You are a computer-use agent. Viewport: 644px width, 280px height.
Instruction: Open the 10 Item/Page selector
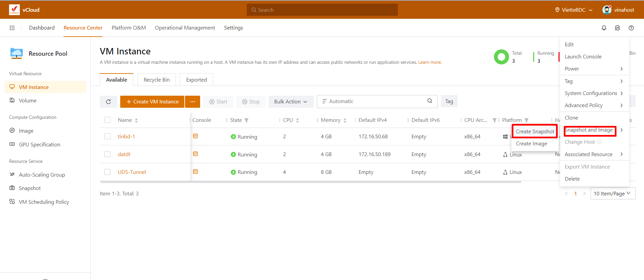pyautogui.click(x=612, y=193)
